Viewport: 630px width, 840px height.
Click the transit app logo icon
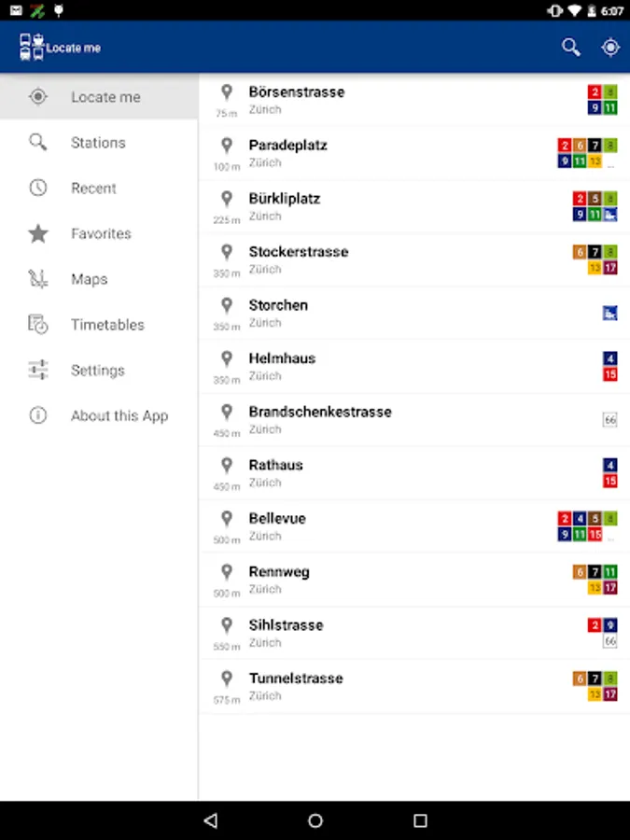tap(32, 48)
